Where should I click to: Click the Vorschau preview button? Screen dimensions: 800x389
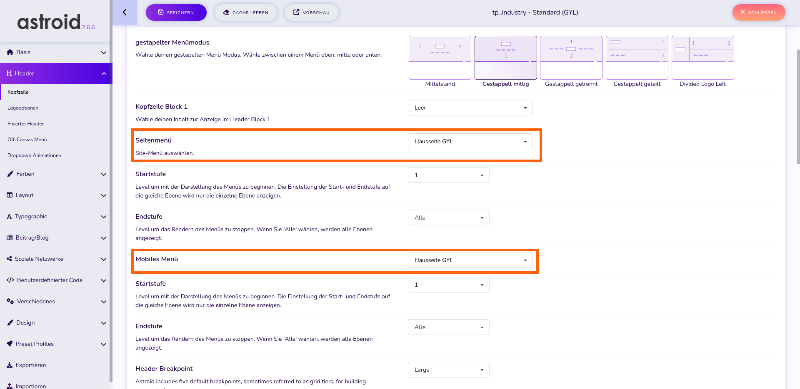pos(311,12)
